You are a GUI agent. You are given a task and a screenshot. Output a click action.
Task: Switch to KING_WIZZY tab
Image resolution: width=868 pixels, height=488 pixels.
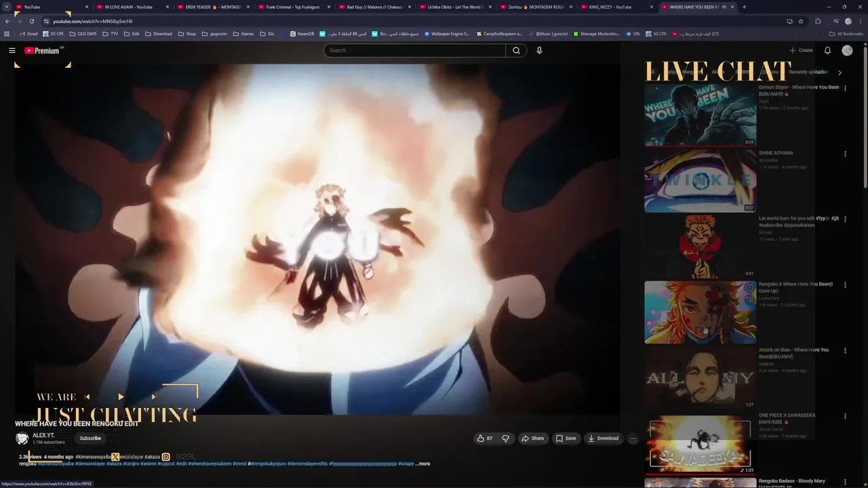[x=616, y=7]
